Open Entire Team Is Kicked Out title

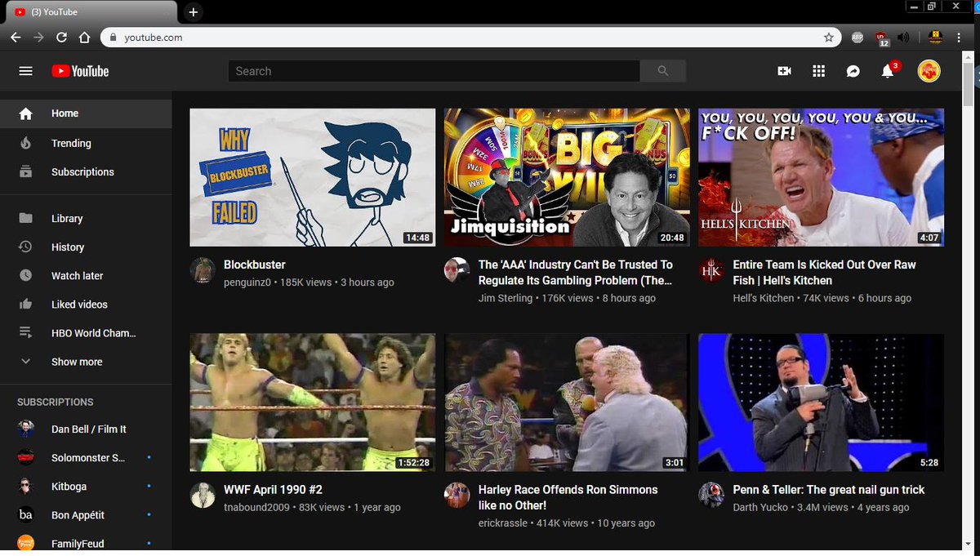coord(825,272)
